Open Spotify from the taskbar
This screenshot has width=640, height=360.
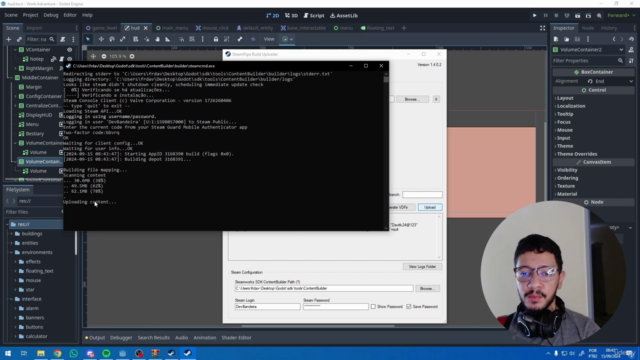[106, 353]
